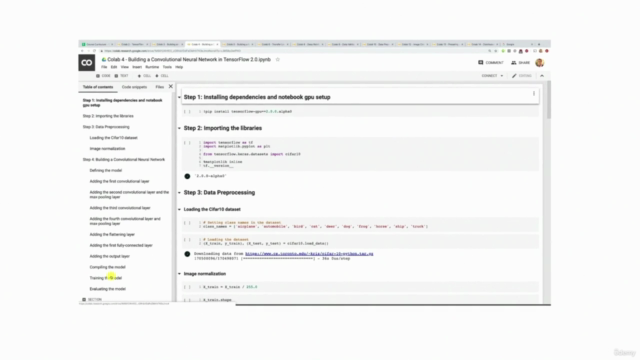Click the browser address bar URL
Image resolution: width=640 pixels, height=360 pixels.
[172, 51]
